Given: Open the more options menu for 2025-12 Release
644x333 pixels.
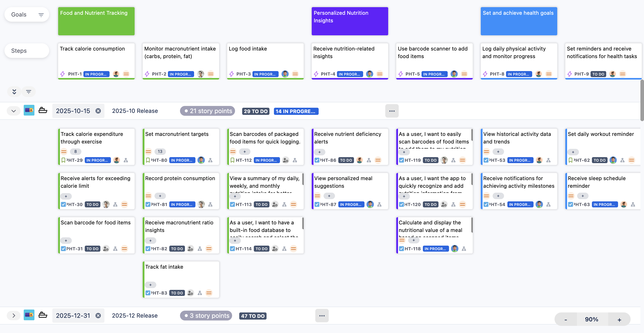Looking at the screenshot, I should click(322, 316).
